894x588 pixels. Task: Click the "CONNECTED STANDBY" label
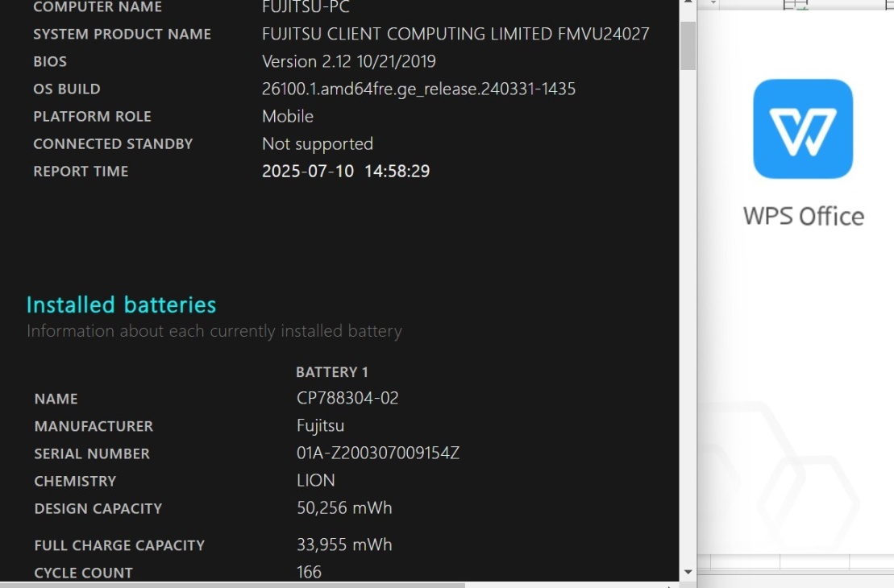(113, 143)
